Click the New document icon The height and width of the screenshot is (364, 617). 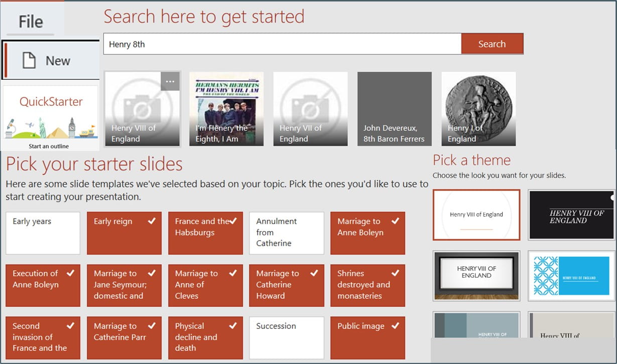click(30, 60)
